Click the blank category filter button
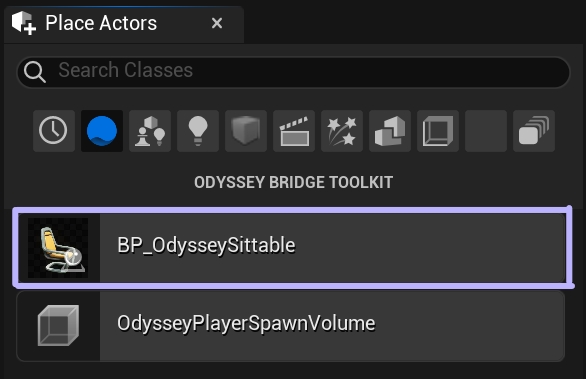 tap(486, 131)
